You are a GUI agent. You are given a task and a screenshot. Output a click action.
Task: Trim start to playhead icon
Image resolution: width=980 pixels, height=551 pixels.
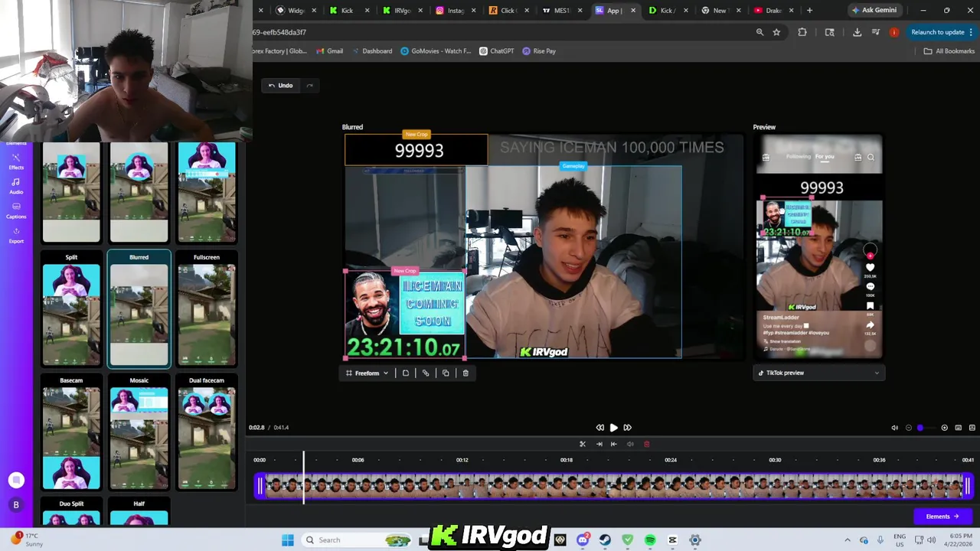599,444
